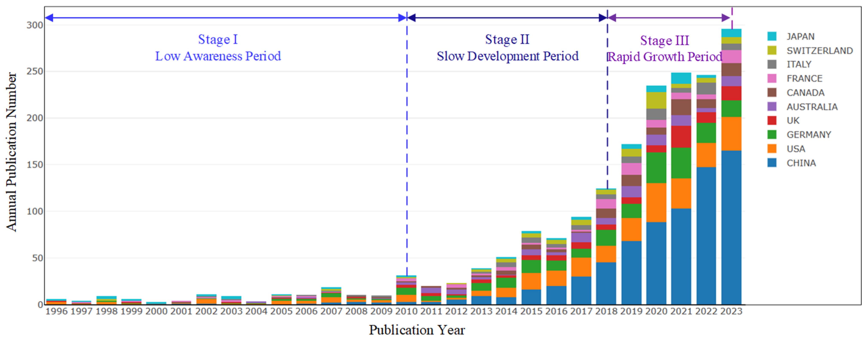Image resolution: width=868 pixels, height=340 pixels.
Task: Click the 2010 year axis label
Action: (406, 311)
